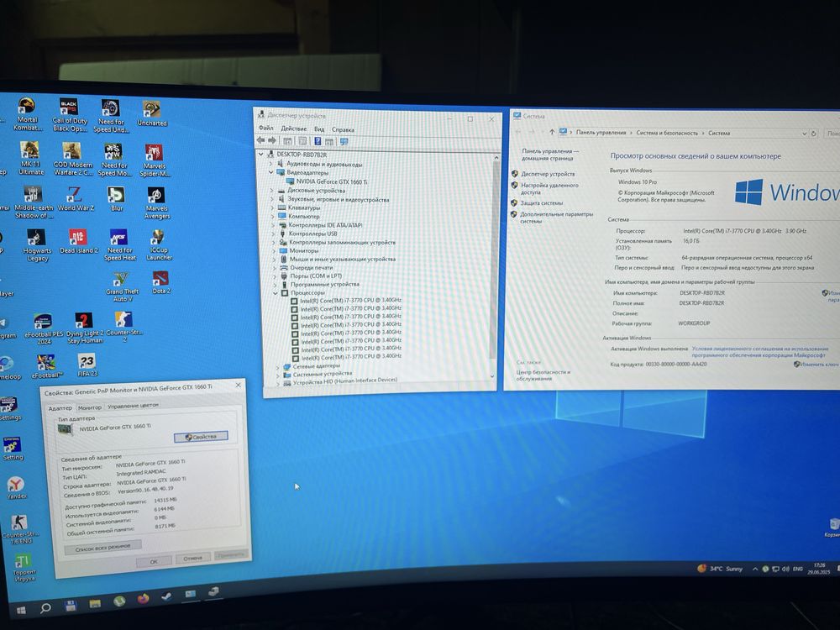The width and height of the screenshot is (840, 630).
Task: Select the Marvels Avengers shortcut
Action: click(156, 203)
